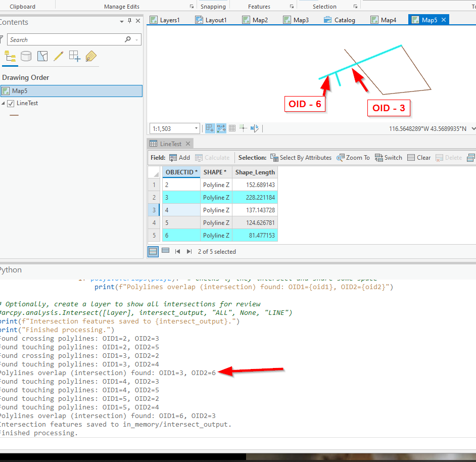
Task: Click the north orientation N arrow icon
Action: (254, 128)
